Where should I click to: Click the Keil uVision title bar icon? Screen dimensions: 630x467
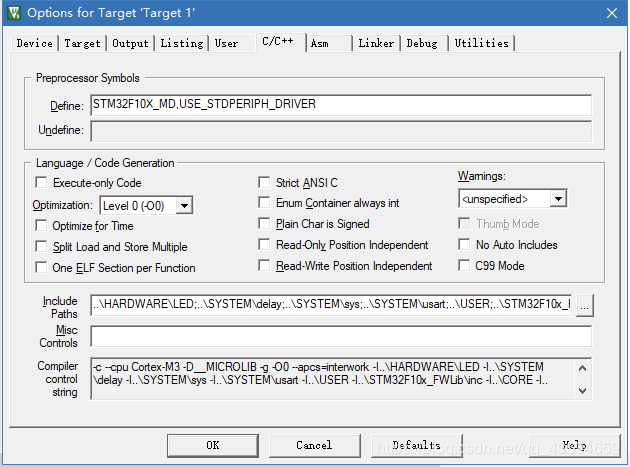point(14,12)
